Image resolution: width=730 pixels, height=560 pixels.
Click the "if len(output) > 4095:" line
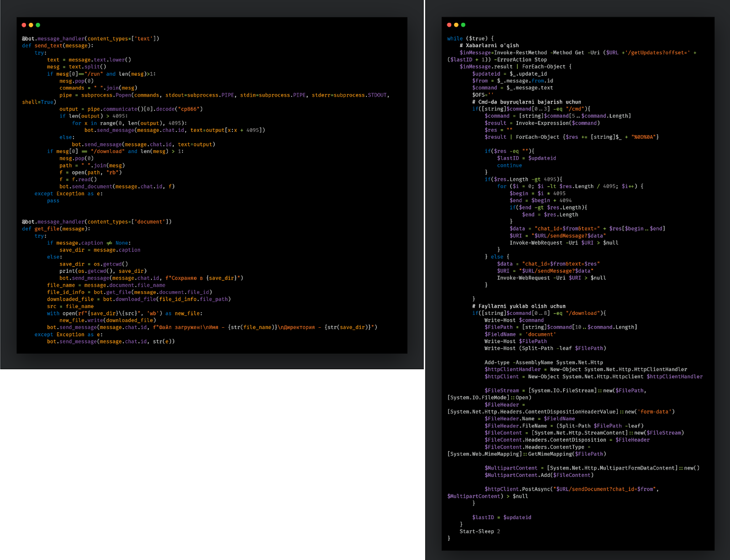pyautogui.click(x=94, y=116)
